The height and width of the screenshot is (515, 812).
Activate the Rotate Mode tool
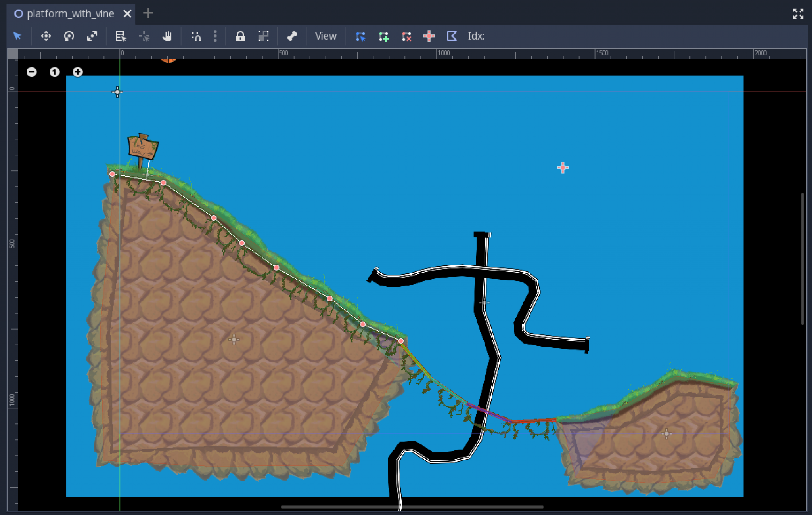click(x=69, y=36)
